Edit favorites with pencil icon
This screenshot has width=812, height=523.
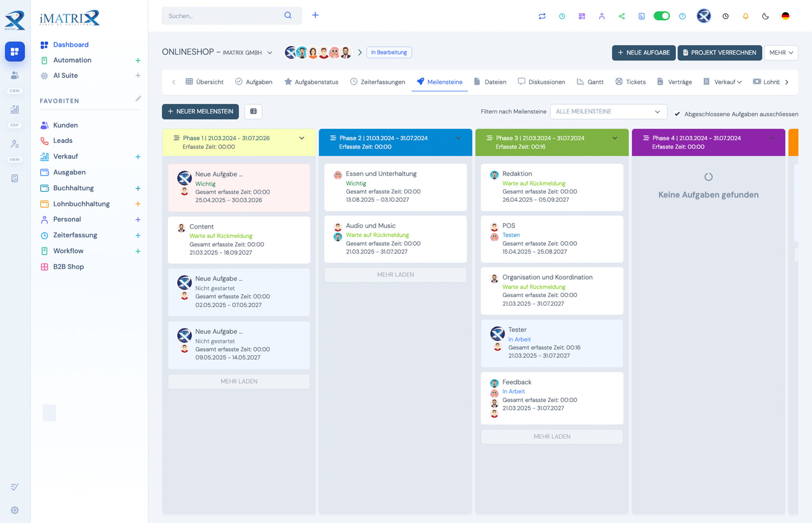(138, 99)
